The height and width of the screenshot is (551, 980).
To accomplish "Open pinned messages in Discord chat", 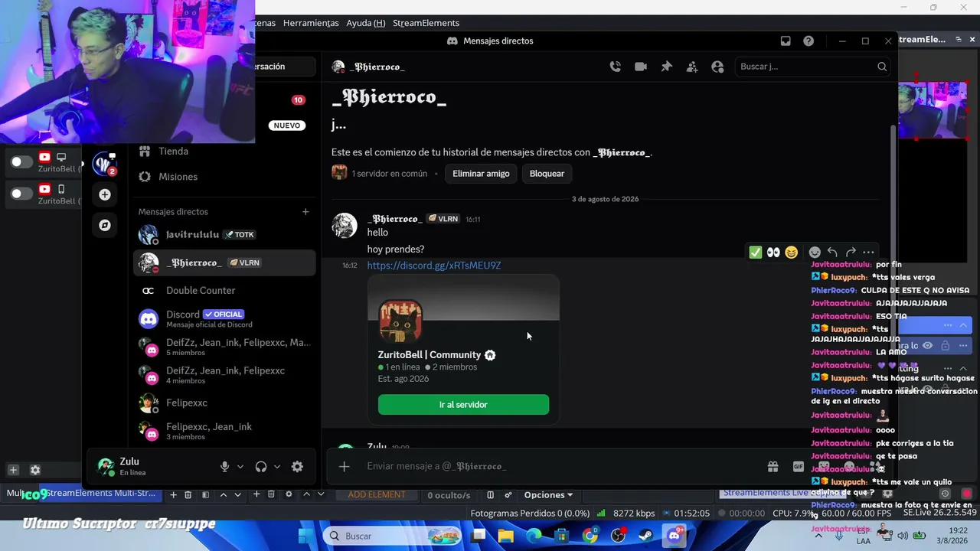I will [x=666, y=67].
